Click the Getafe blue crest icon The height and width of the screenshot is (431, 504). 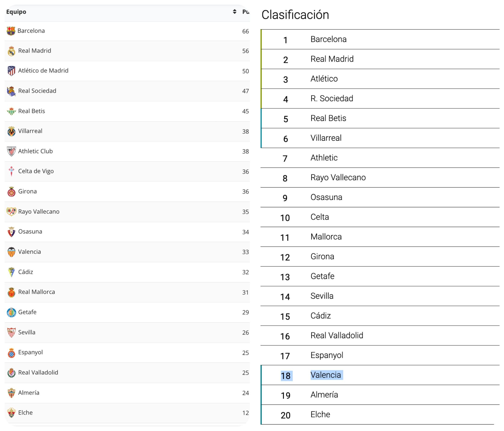[11, 312]
